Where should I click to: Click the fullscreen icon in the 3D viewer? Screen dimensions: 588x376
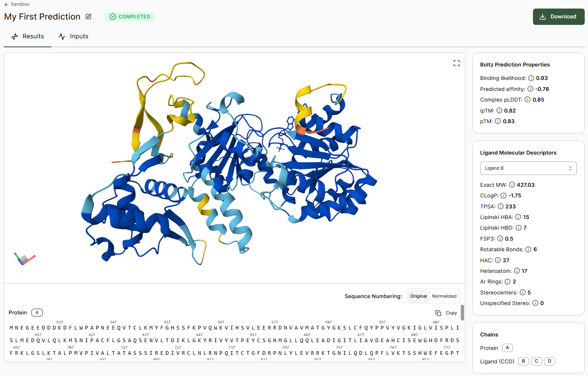click(456, 63)
